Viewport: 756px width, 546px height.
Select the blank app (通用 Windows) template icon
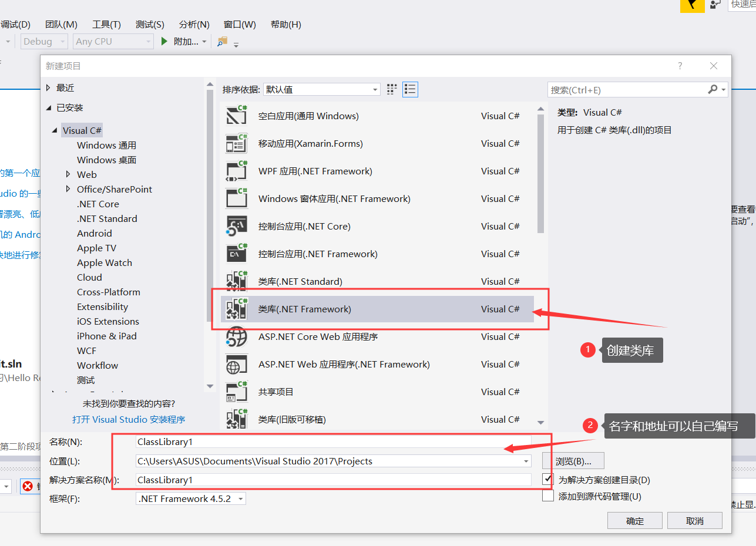point(236,116)
